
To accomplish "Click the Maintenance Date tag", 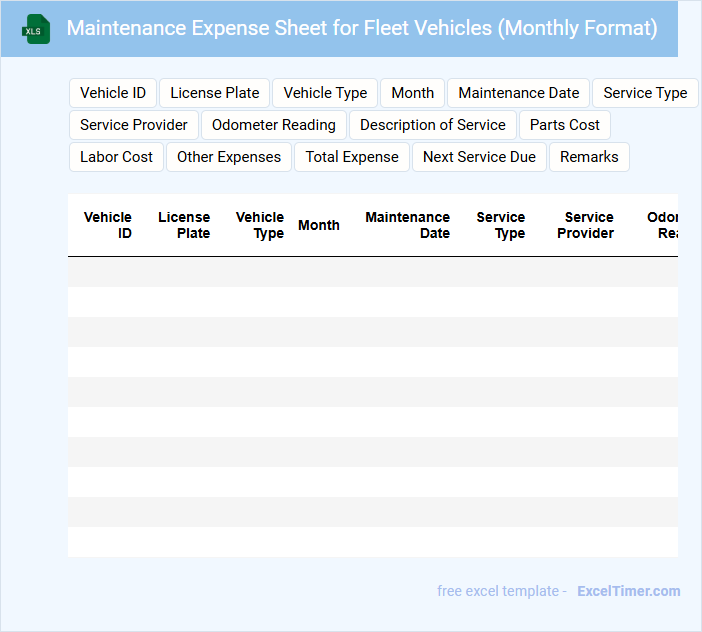I will point(519,93).
